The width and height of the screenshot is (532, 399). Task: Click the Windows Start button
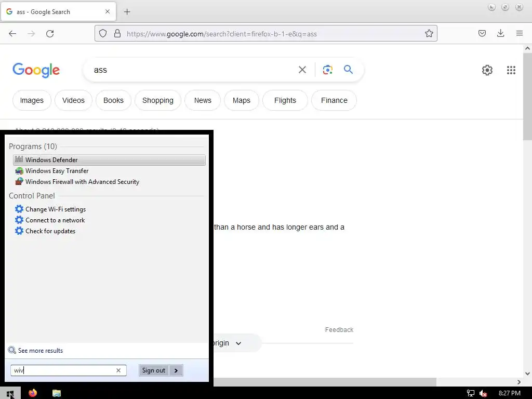pyautogui.click(x=10, y=393)
